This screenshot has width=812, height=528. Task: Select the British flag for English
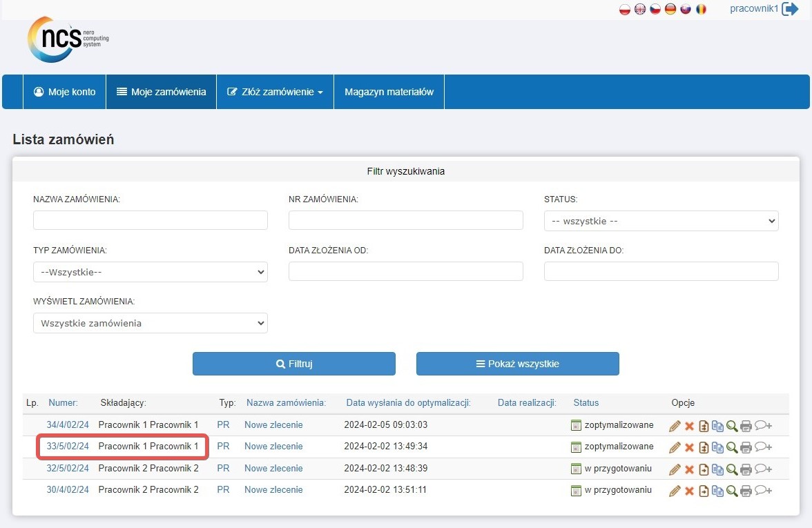640,10
